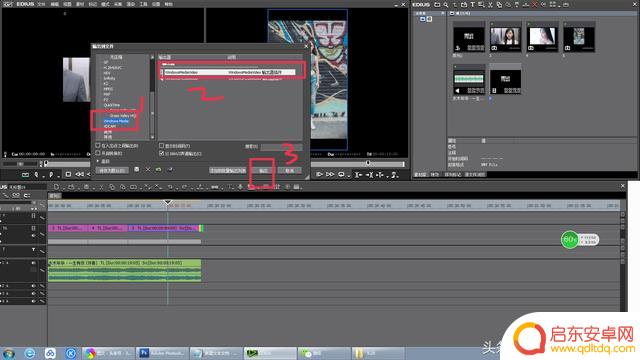Click the green import preset icon in the export dialog

(158, 169)
